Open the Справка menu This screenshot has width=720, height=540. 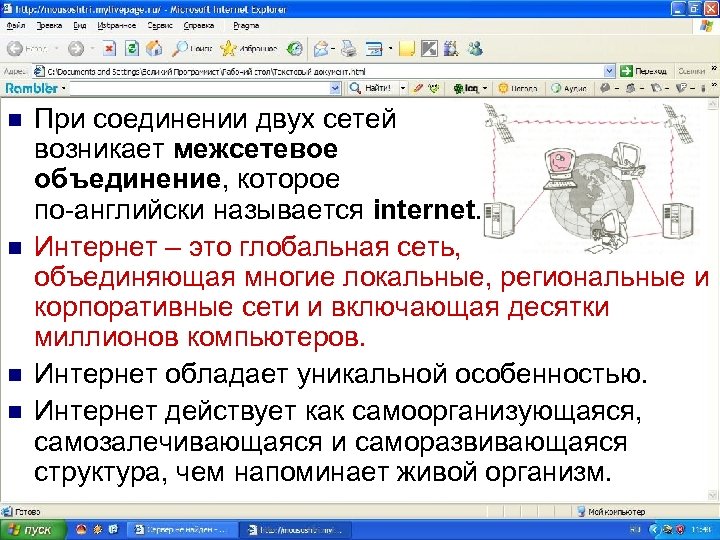click(199, 25)
